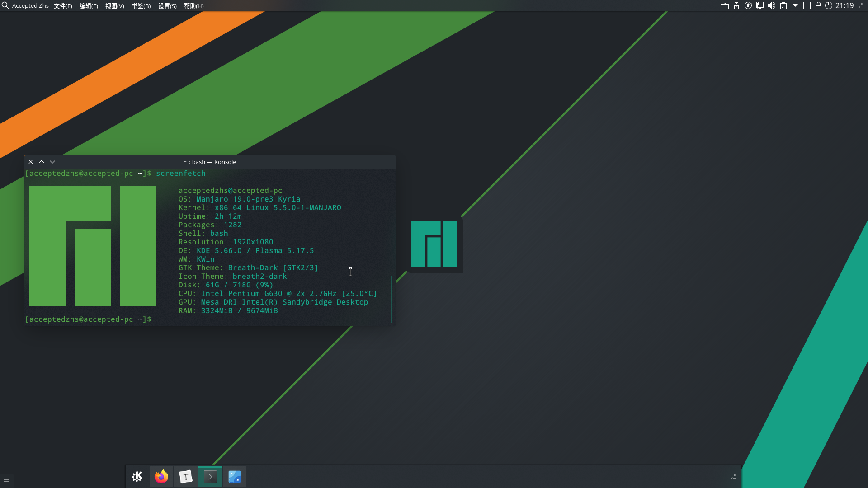Toggle show desktop panel button

[807, 6]
